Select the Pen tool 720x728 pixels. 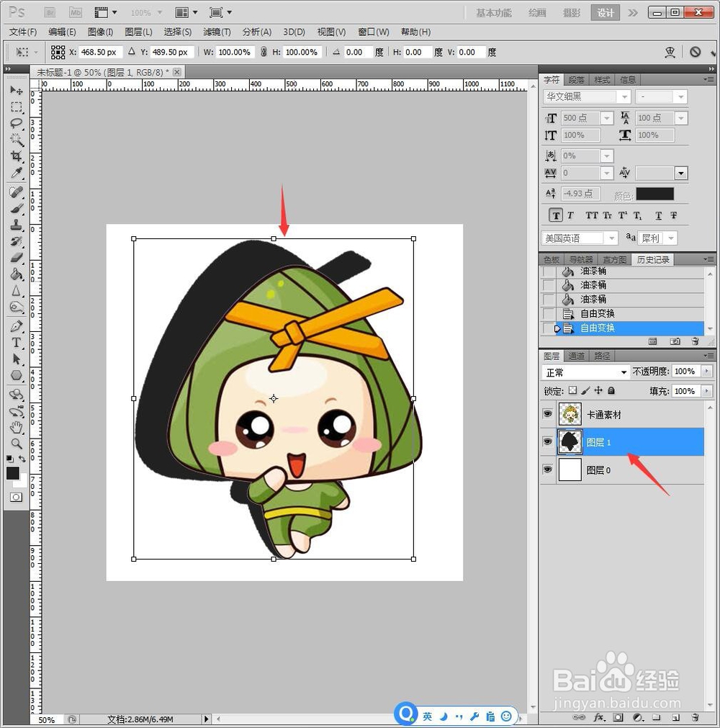[17, 326]
